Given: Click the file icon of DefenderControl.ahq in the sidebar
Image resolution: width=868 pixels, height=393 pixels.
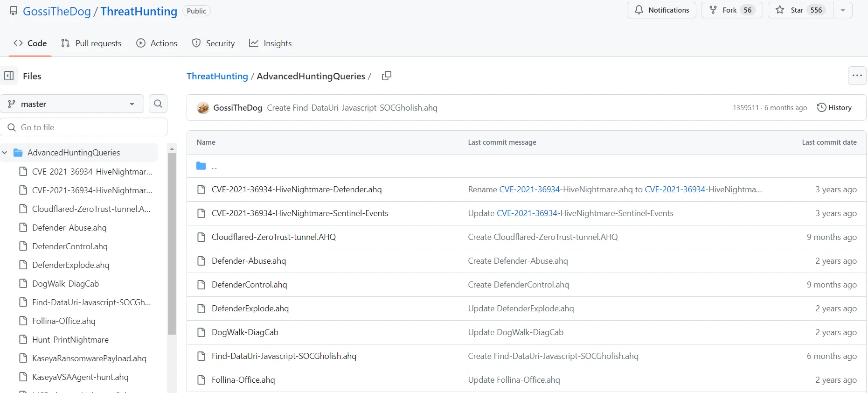Looking at the screenshot, I should [x=23, y=246].
